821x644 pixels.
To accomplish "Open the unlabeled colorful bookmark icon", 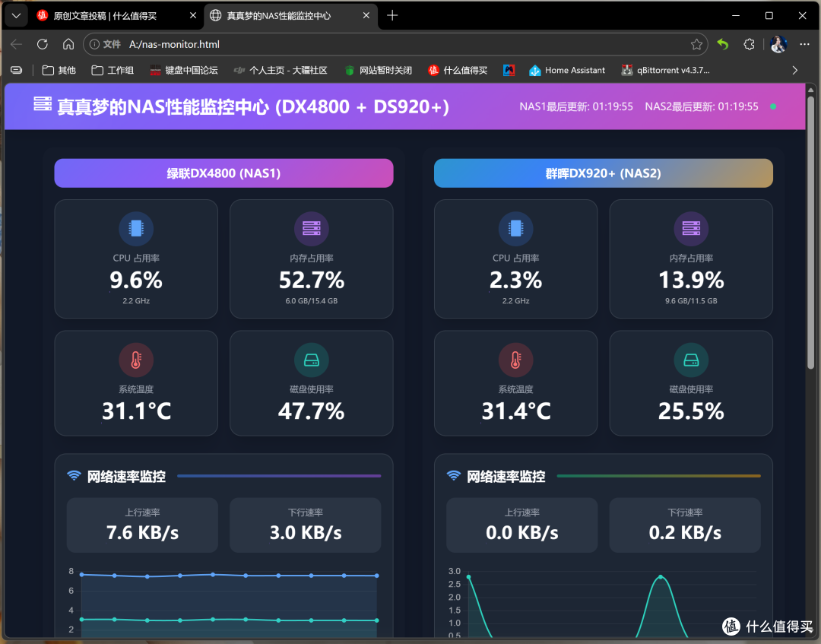I will pos(509,70).
